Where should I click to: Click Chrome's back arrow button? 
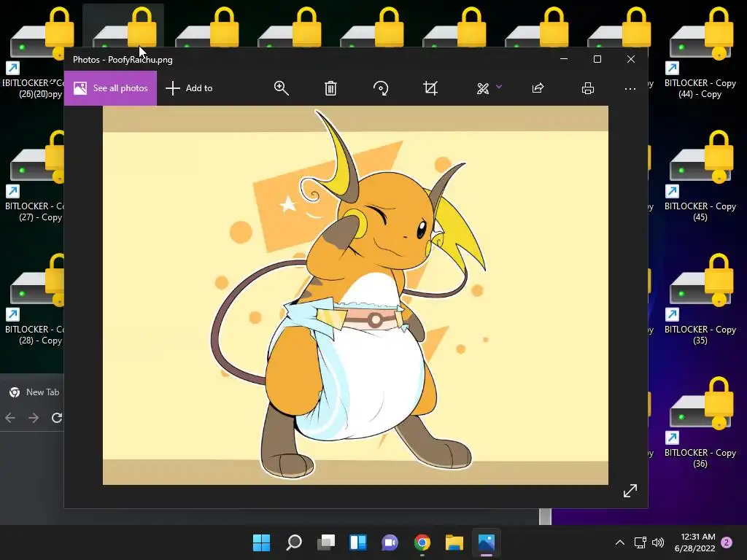click(10, 418)
